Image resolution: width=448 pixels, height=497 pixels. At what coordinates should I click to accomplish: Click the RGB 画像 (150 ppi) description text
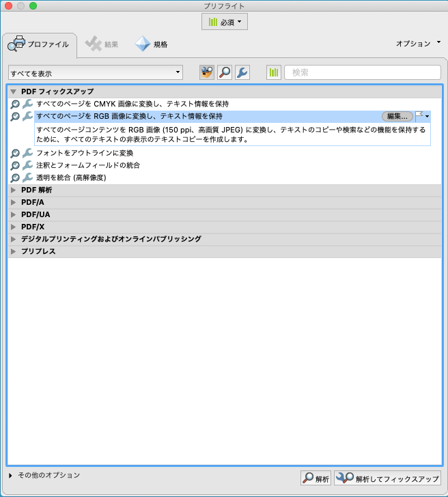click(231, 134)
